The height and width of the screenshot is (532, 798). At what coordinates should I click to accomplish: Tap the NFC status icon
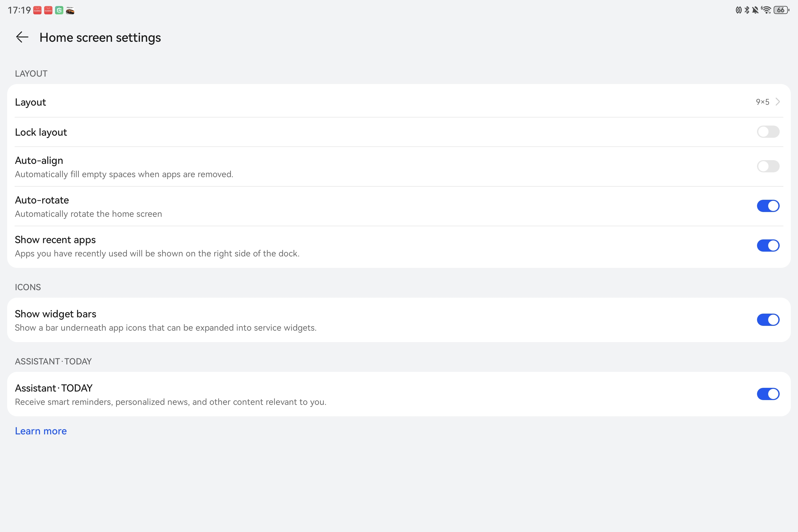738,10
